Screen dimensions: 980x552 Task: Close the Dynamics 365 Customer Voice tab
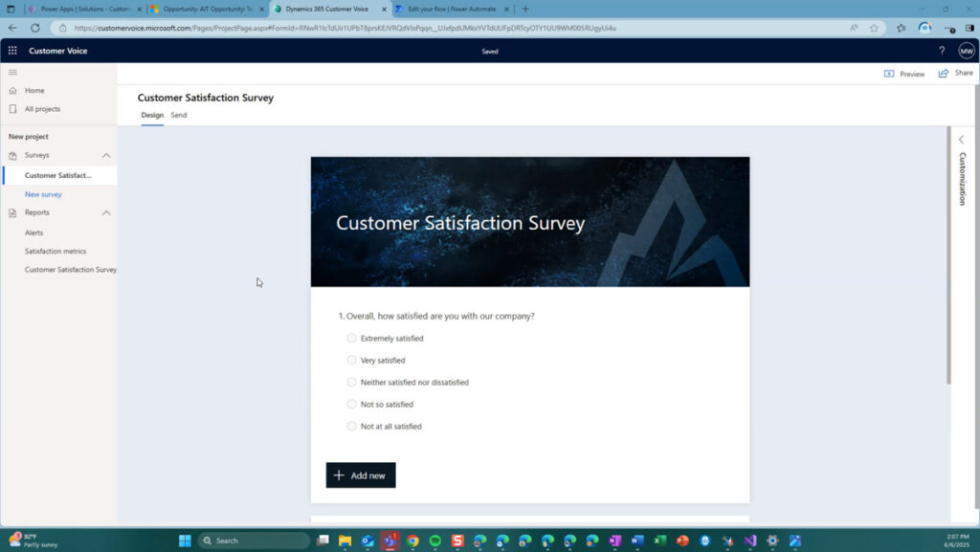point(384,10)
